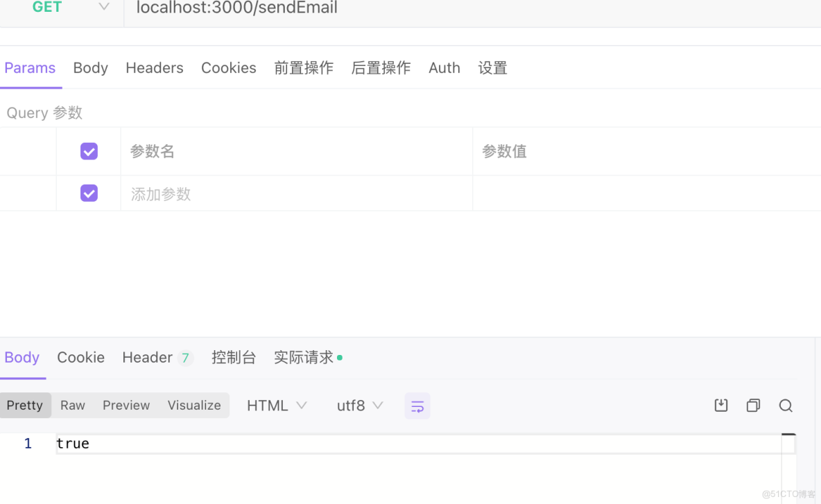Expand the utf8 encoding dropdown

pos(378,405)
